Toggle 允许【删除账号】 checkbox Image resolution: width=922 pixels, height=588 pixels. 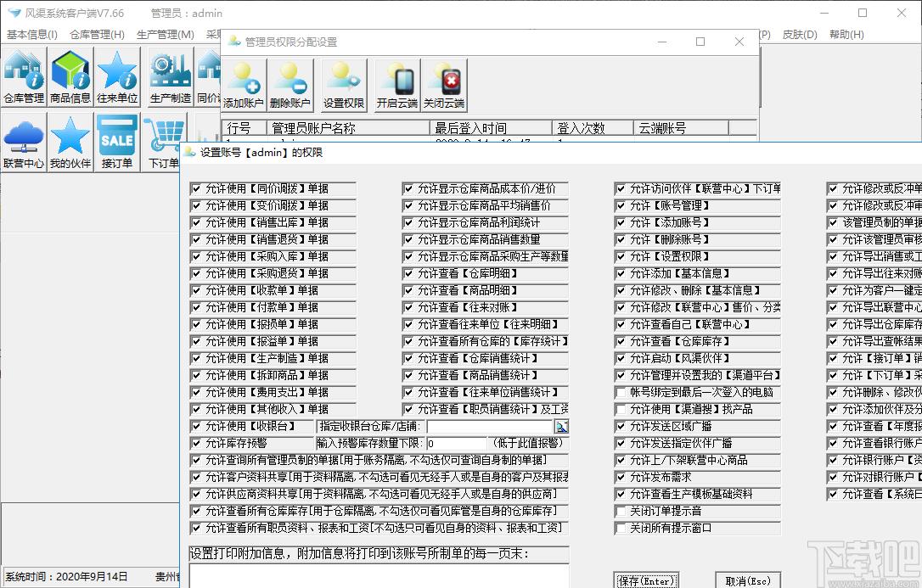[x=621, y=240]
